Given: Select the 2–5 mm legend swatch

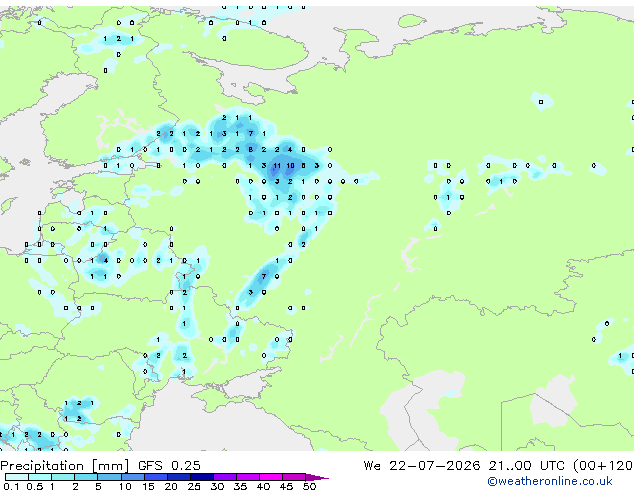Looking at the screenshot, I should (86, 477).
